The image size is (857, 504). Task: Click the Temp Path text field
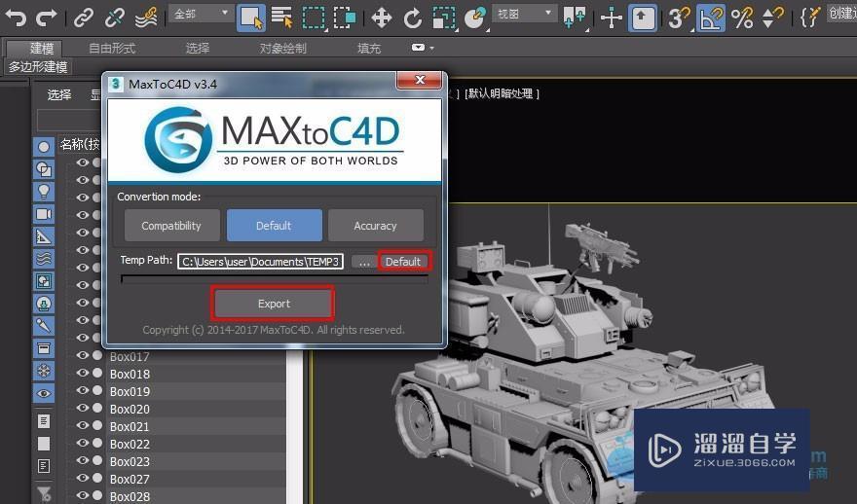[x=260, y=262]
